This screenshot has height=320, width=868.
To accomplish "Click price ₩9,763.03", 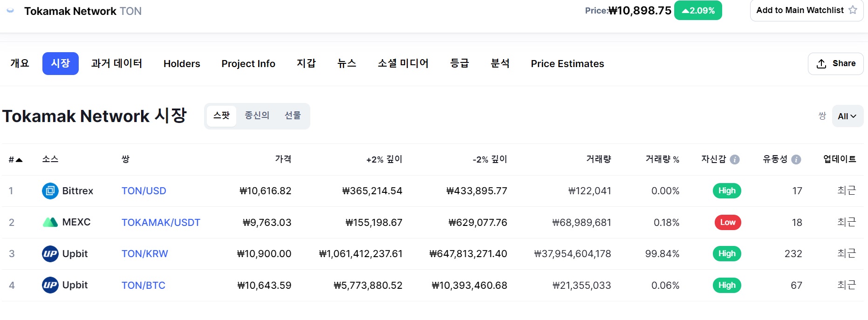I will (x=267, y=223).
